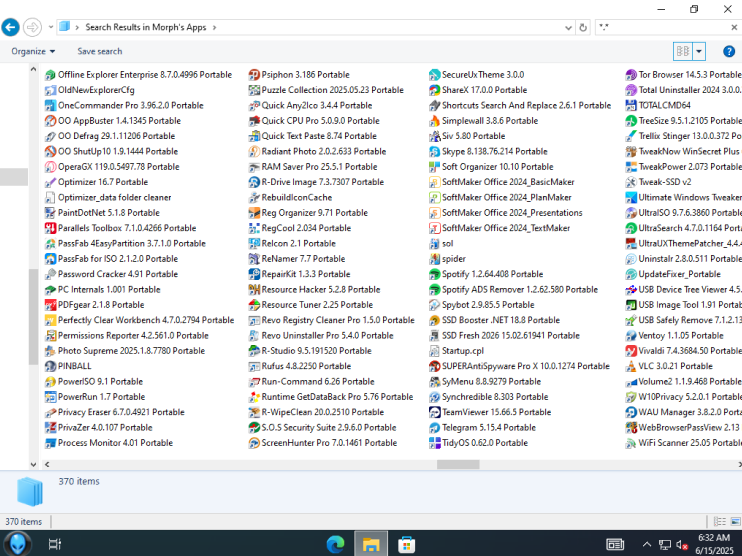Refresh the search results
The width and height of the screenshot is (742, 556).
(x=583, y=27)
